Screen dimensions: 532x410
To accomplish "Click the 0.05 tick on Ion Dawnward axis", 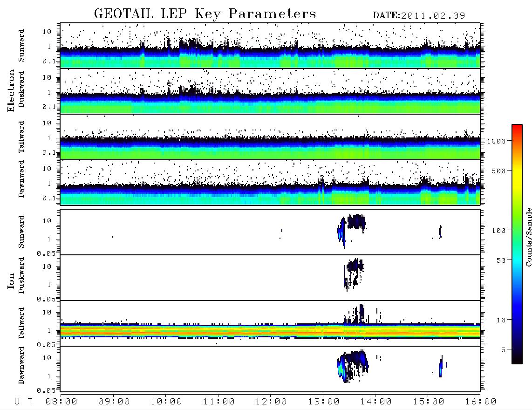I will (46, 390).
